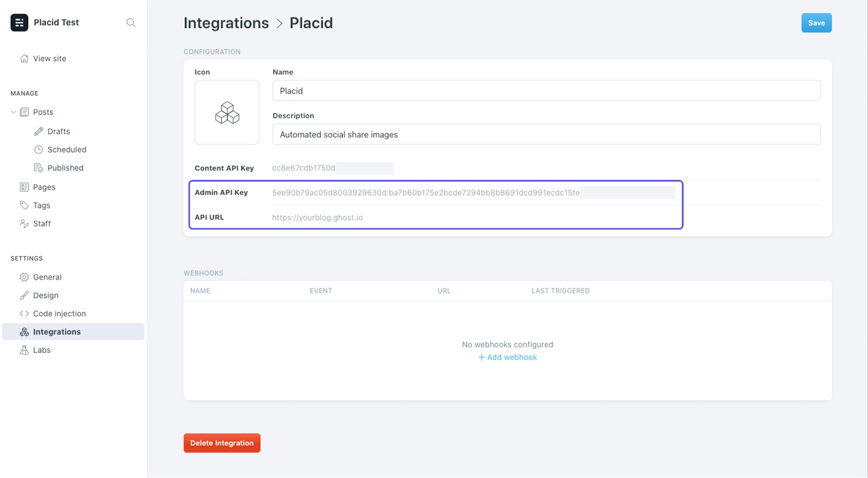
Task: Open Design settings
Action: pyautogui.click(x=46, y=295)
